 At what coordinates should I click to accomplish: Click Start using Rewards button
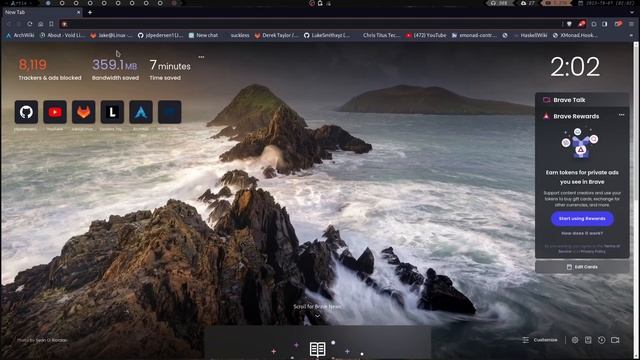pyautogui.click(x=582, y=219)
